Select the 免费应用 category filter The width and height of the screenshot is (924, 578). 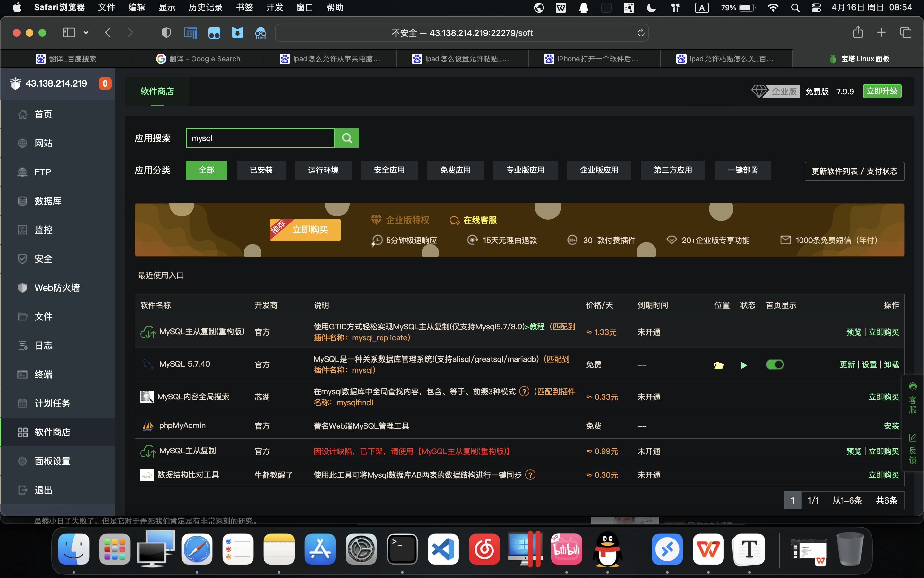pyautogui.click(x=456, y=170)
